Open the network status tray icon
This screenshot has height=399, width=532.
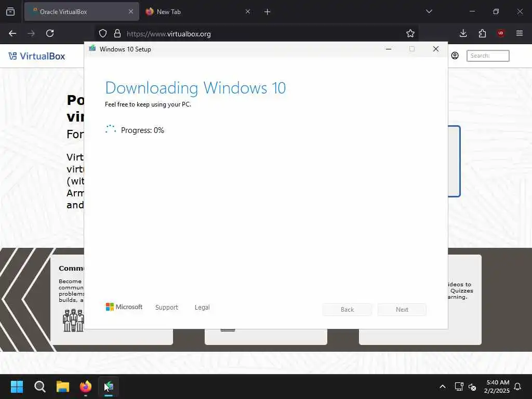pyautogui.click(x=459, y=387)
